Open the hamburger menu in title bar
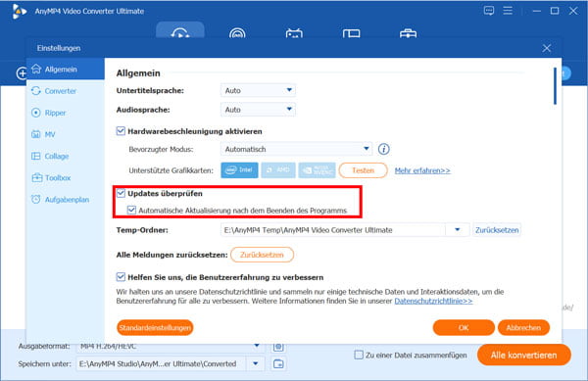588x381 pixels. click(508, 11)
